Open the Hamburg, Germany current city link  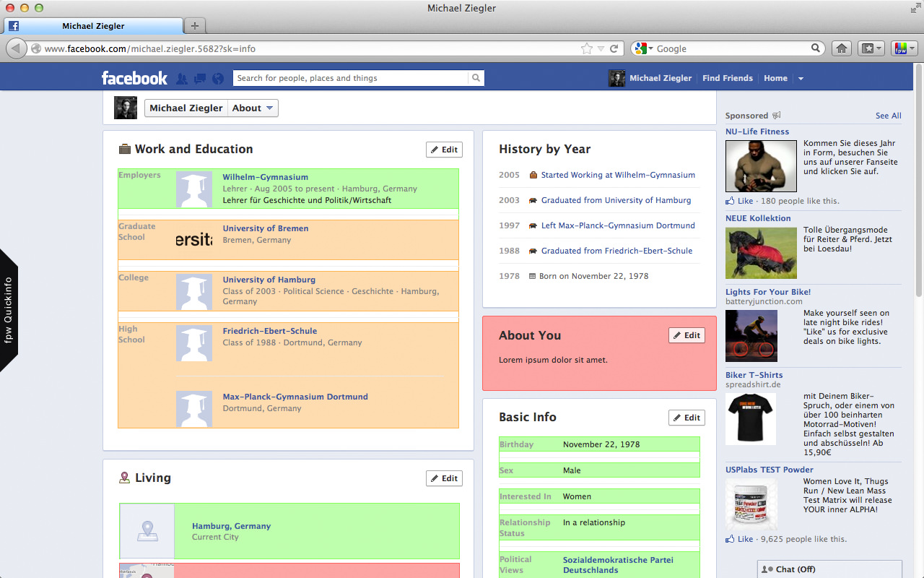coord(231,526)
